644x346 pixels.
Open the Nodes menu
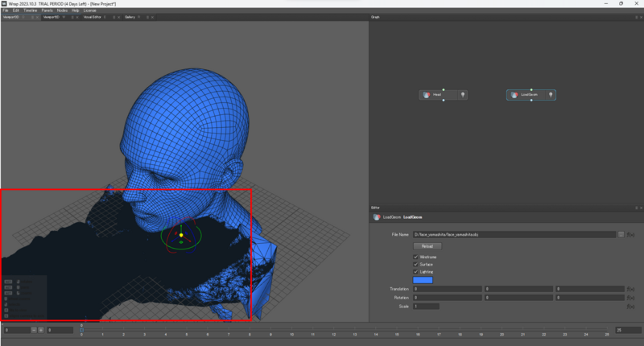63,10
